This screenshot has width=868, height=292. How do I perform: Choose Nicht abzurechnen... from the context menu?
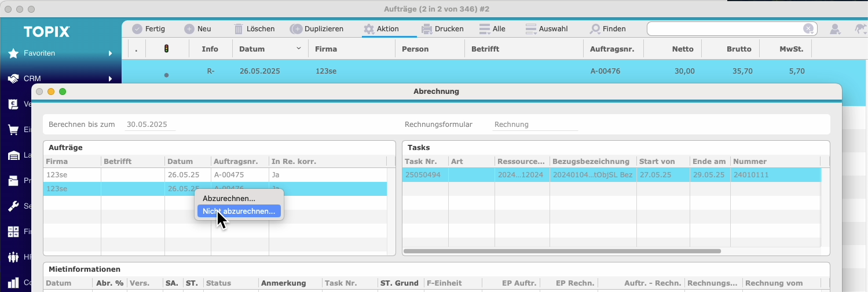click(x=239, y=211)
